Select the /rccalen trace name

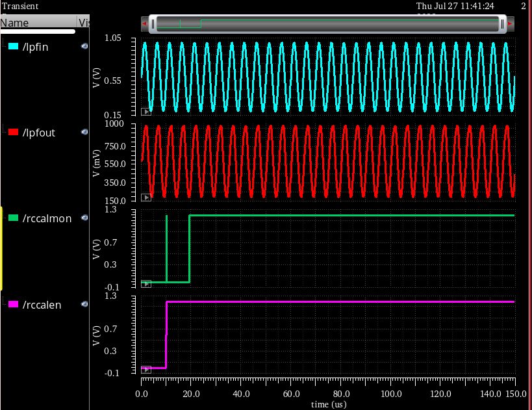[x=42, y=305]
